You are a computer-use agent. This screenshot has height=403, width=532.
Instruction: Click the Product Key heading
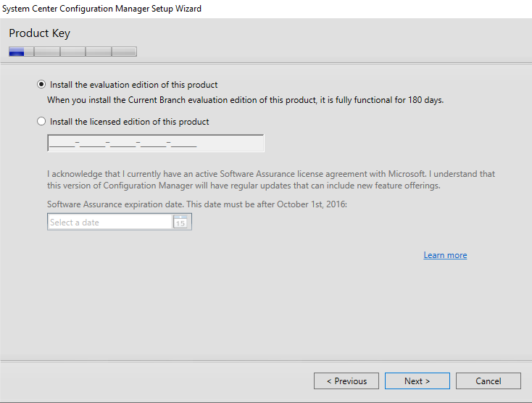39,33
